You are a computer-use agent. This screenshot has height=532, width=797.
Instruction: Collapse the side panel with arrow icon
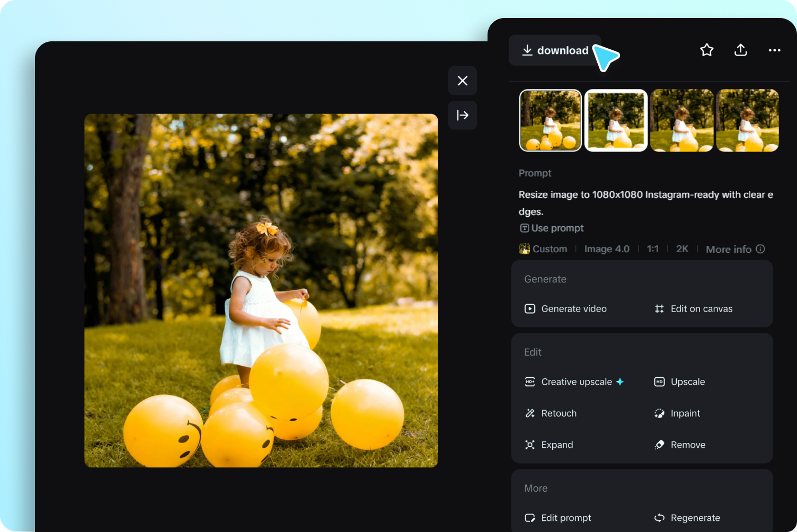coord(463,115)
